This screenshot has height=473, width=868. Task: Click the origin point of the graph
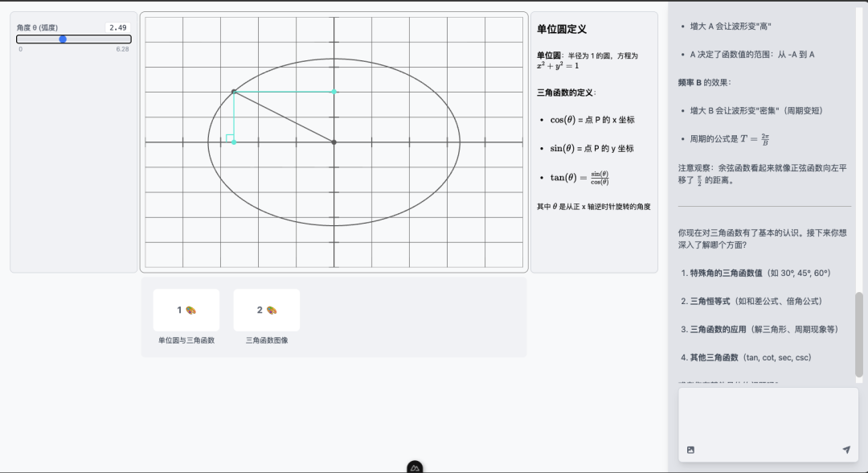tap(334, 142)
